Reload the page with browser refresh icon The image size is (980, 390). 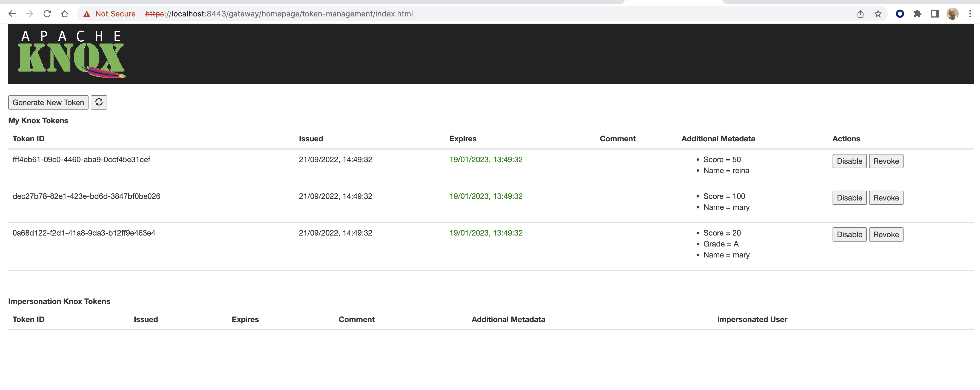click(47, 14)
